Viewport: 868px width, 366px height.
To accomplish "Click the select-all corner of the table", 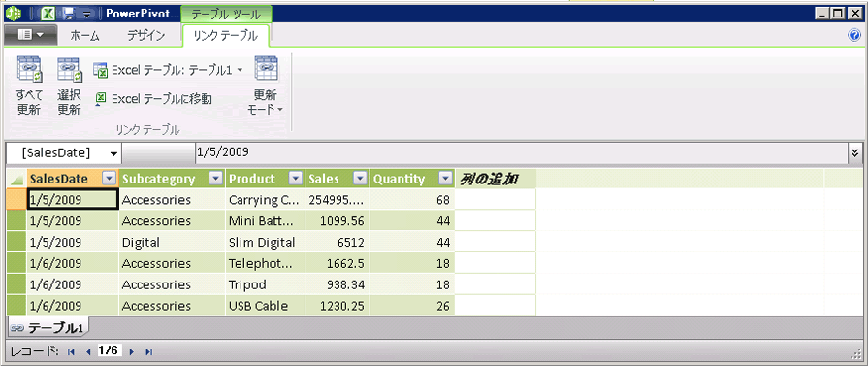I will 16,180.
